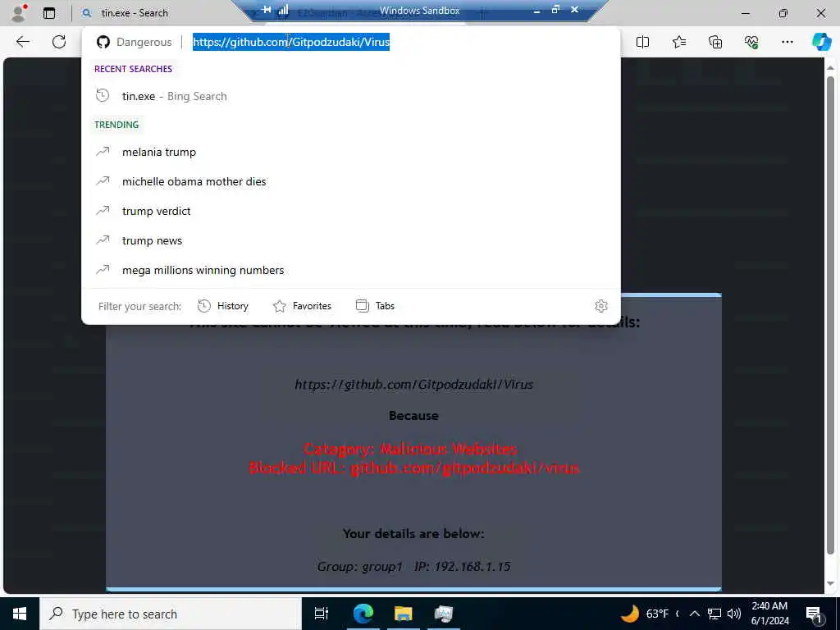Open the Favorites star toolbar icon

pos(678,42)
